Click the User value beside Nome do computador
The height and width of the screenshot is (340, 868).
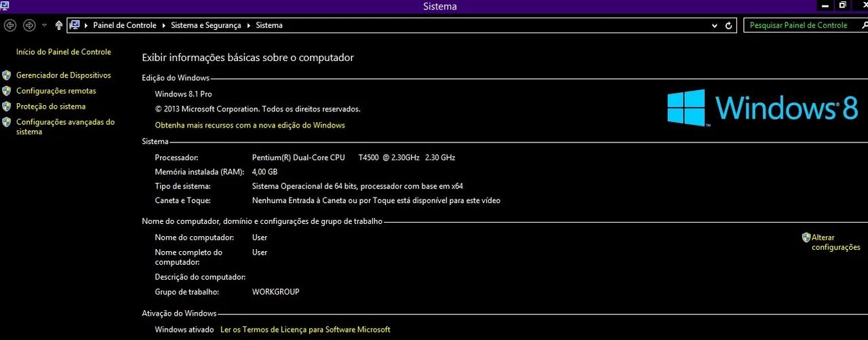(260, 238)
